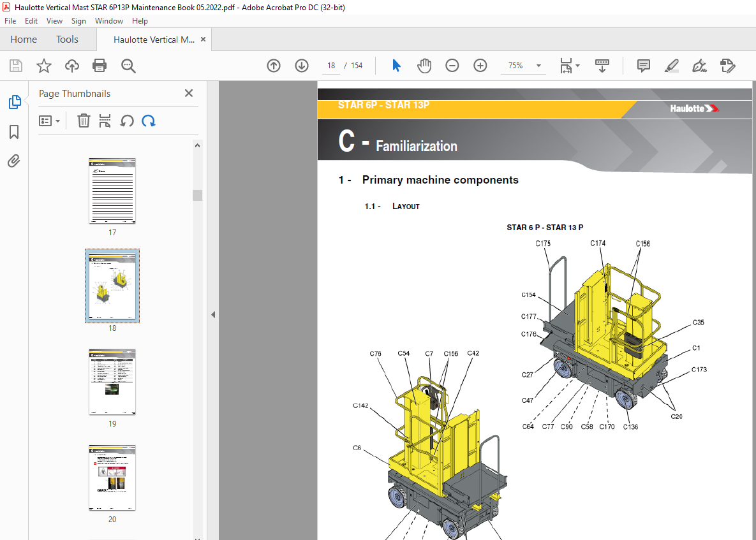The image size is (756, 540).
Task: Go to next page arrow
Action: (302, 66)
